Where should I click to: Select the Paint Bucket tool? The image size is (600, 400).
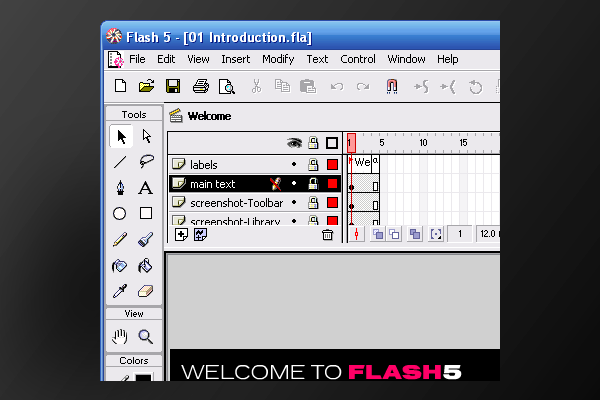pyautogui.click(x=145, y=266)
